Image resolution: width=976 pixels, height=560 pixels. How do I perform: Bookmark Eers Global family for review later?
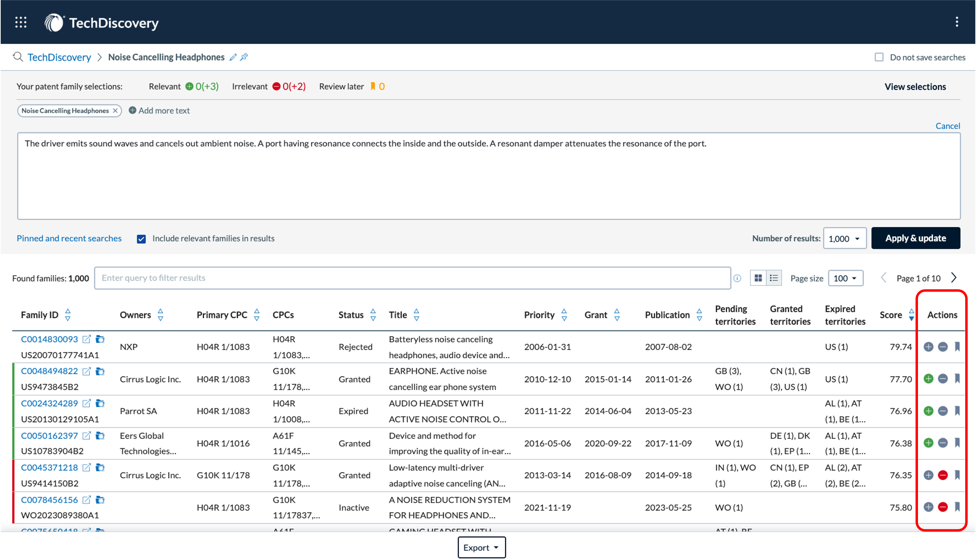pyautogui.click(x=957, y=443)
